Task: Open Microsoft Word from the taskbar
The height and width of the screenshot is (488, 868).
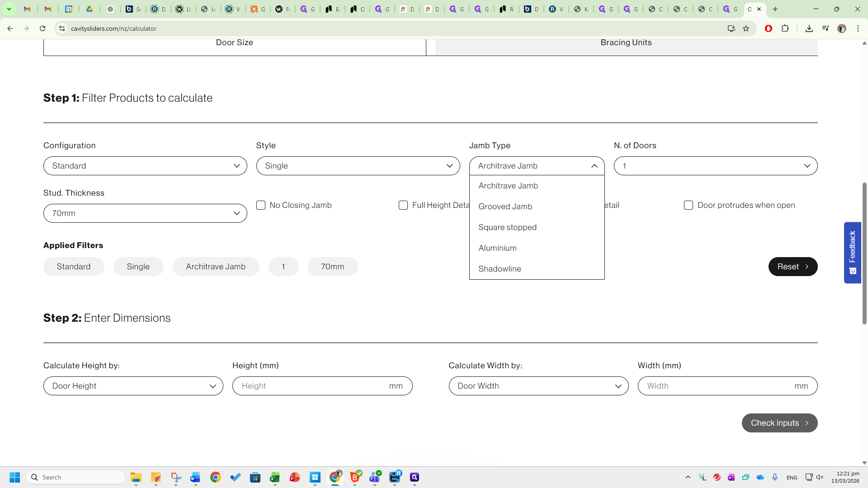Action: (x=195, y=477)
